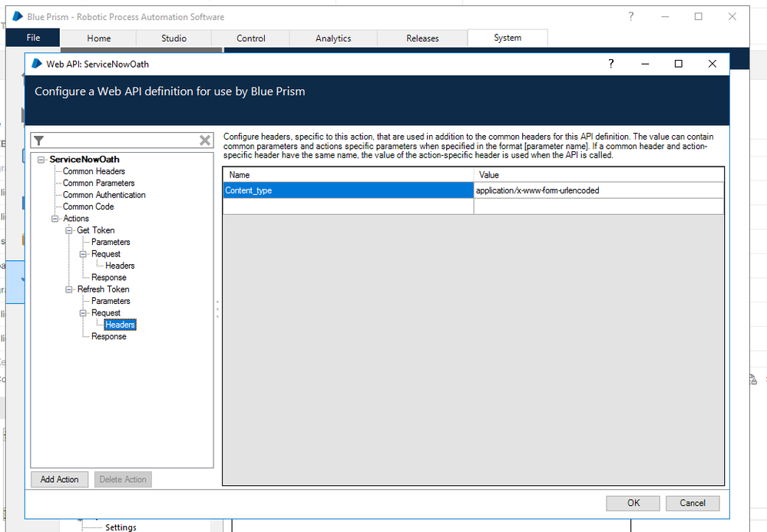Select Headers under Get Token Request

[120, 266]
